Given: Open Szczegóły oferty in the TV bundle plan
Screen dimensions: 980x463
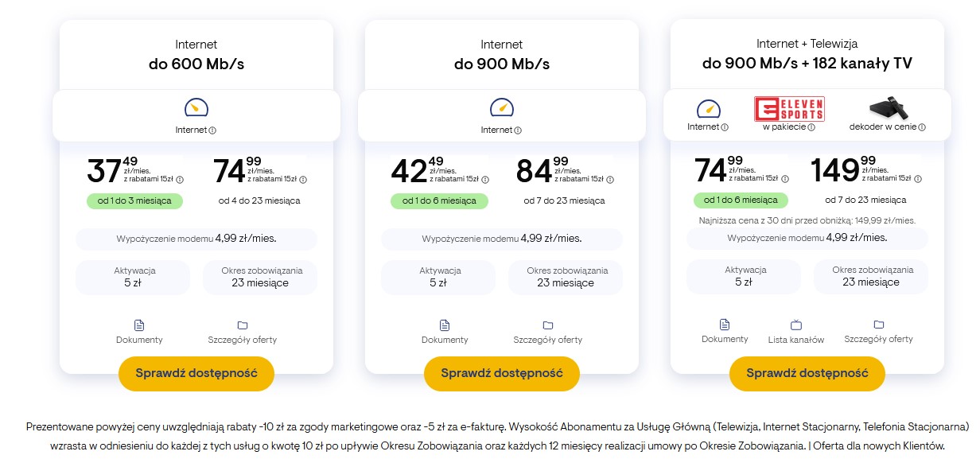Looking at the screenshot, I should pos(879,325).
